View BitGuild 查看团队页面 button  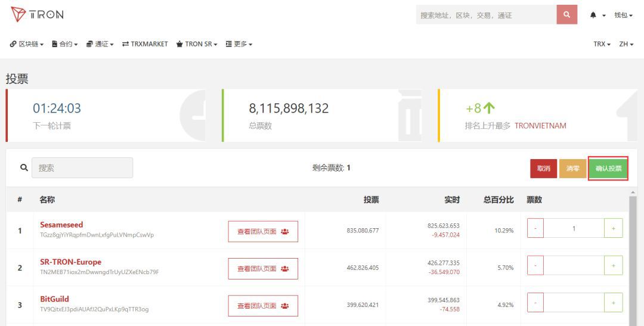263,306
